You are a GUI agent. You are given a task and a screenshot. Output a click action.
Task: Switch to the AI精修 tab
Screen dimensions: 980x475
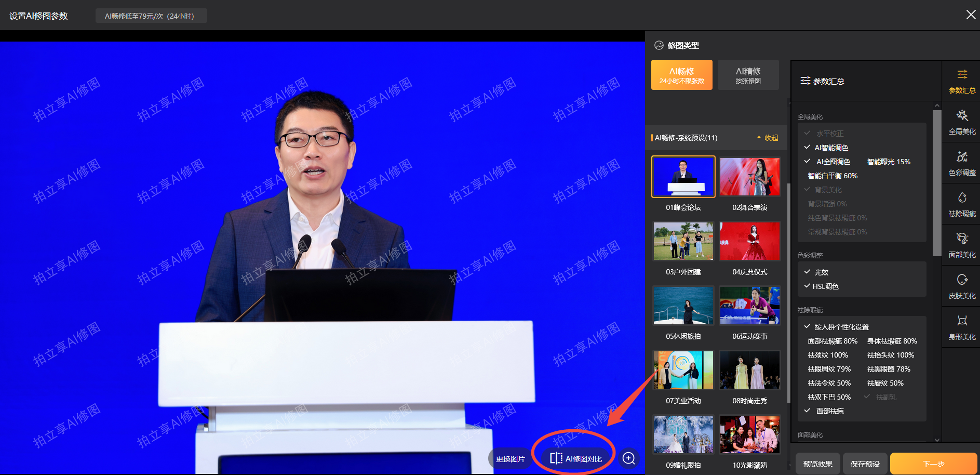[748, 75]
